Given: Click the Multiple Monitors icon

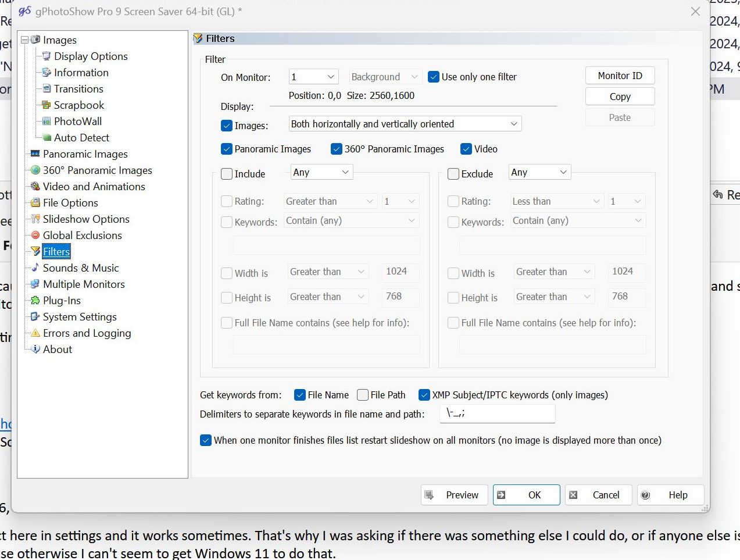Looking at the screenshot, I should coord(35,284).
